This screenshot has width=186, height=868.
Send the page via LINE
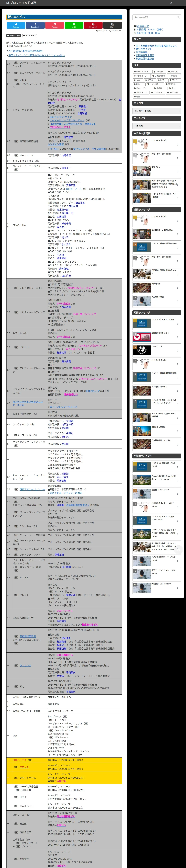tap(74, 25)
